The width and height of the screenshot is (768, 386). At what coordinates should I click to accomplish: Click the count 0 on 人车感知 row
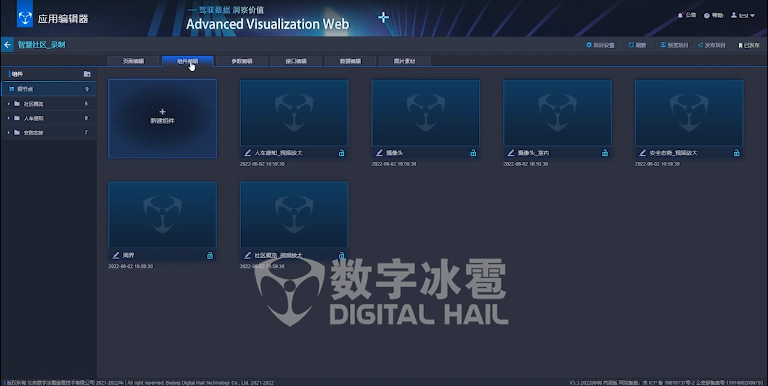click(x=86, y=118)
